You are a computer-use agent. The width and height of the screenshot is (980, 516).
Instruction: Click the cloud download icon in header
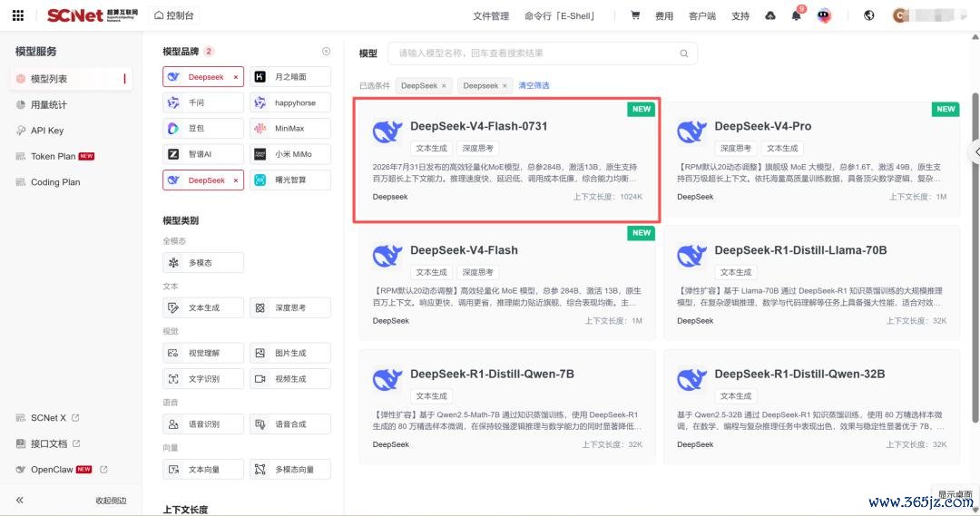click(770, 15)
